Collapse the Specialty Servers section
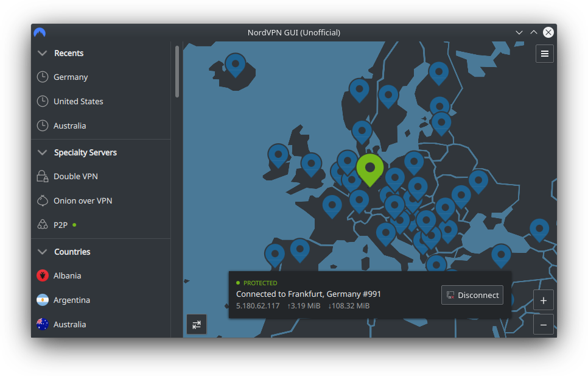This screenshot has width=588, height=376. click(x=42, y=152)
